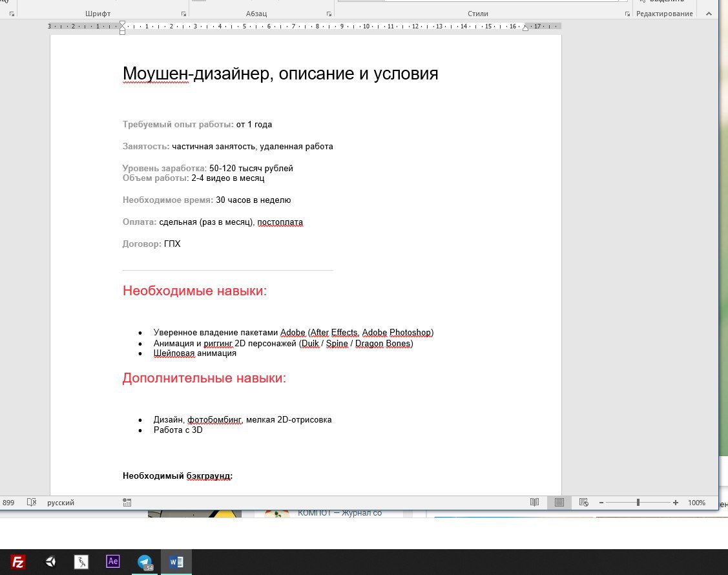Click the red heading 'Дополнительные навыки:'

click(204, 378)
